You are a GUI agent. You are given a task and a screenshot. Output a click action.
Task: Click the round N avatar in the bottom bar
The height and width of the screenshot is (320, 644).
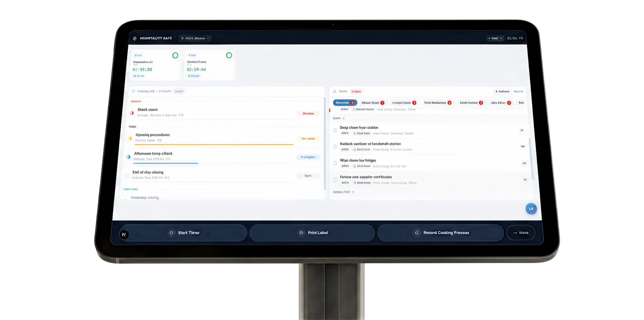(124, 234)
